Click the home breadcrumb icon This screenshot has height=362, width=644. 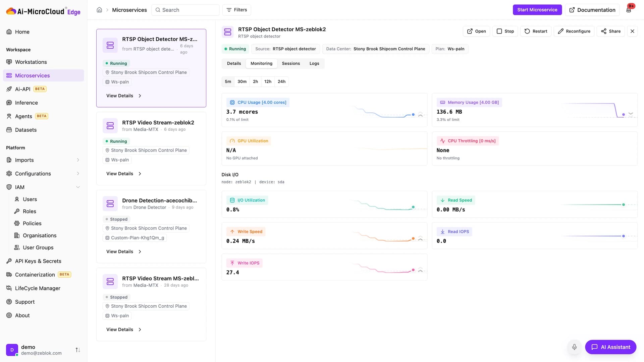click(99, 10)
